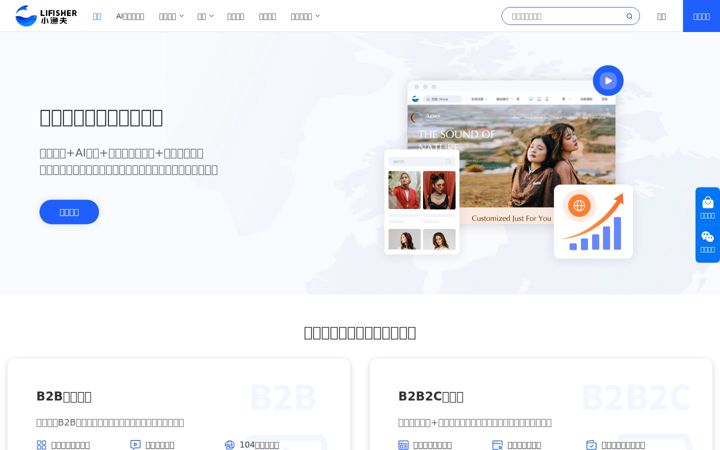Open the B2B2C card heading
The width and height of the screenshot is (720, 450).
[x=431, y=396]
